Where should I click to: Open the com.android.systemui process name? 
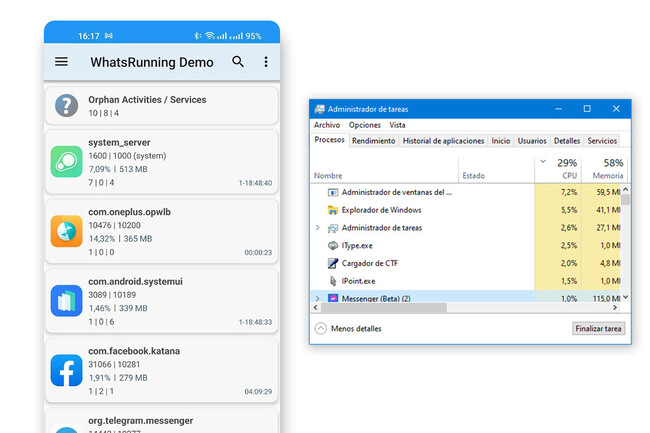tap(135, 282)
